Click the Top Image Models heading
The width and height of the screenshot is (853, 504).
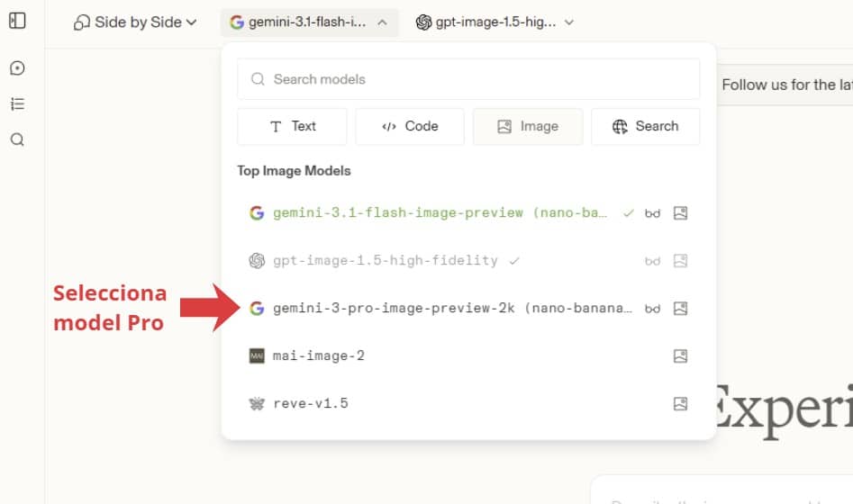[294, 171]
